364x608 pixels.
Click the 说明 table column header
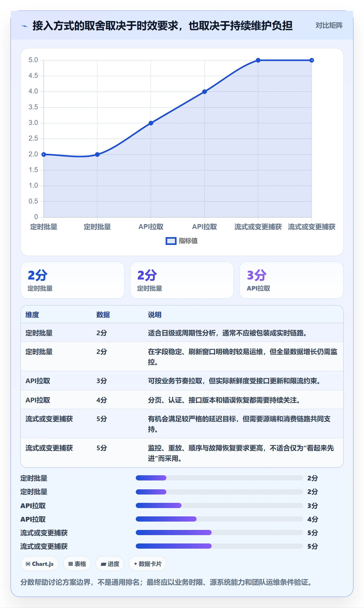[155, 315]
